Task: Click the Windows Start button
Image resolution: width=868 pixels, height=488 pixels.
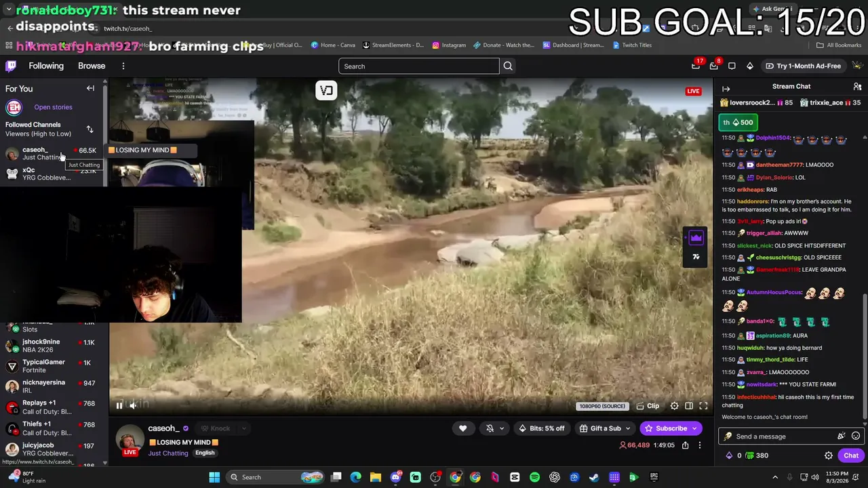Action: click(x=214, y=477)
